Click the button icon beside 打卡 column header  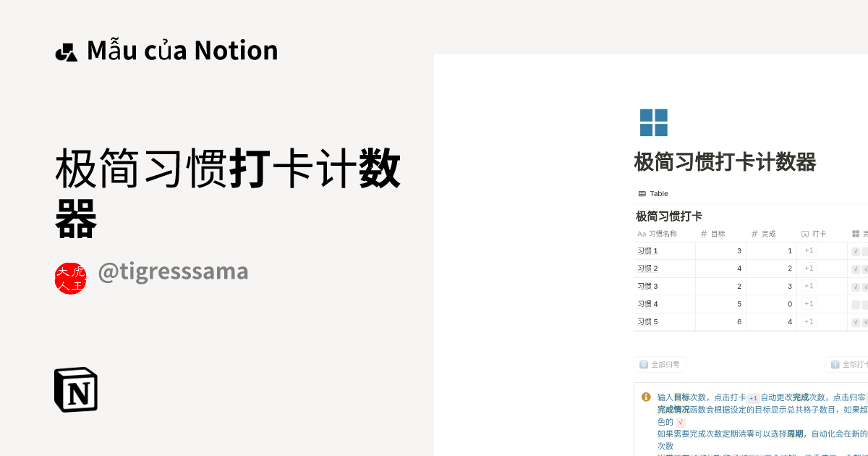tap(804, 233)
